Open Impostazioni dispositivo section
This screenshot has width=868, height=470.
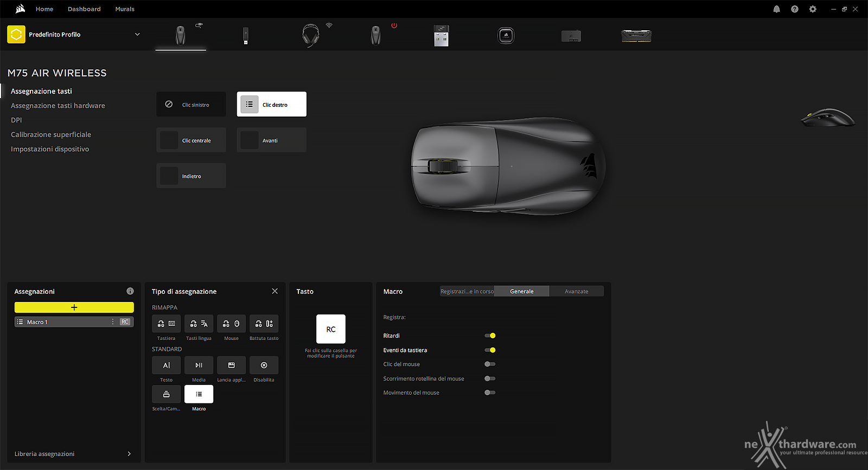coord(50,149)
